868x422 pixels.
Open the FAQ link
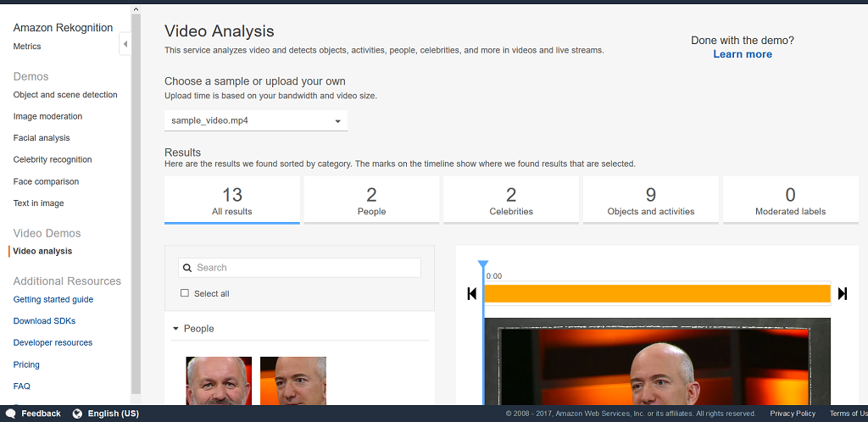coord(21,386)
